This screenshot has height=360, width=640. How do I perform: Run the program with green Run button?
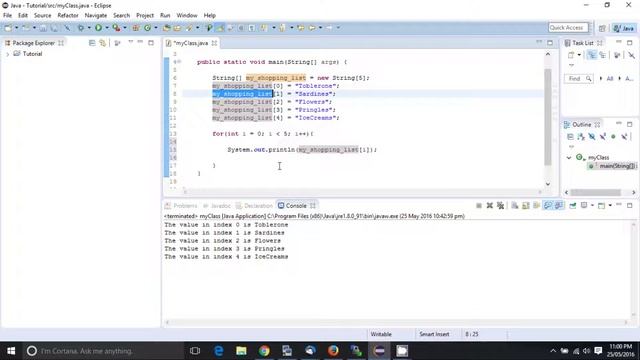[98, 28]
